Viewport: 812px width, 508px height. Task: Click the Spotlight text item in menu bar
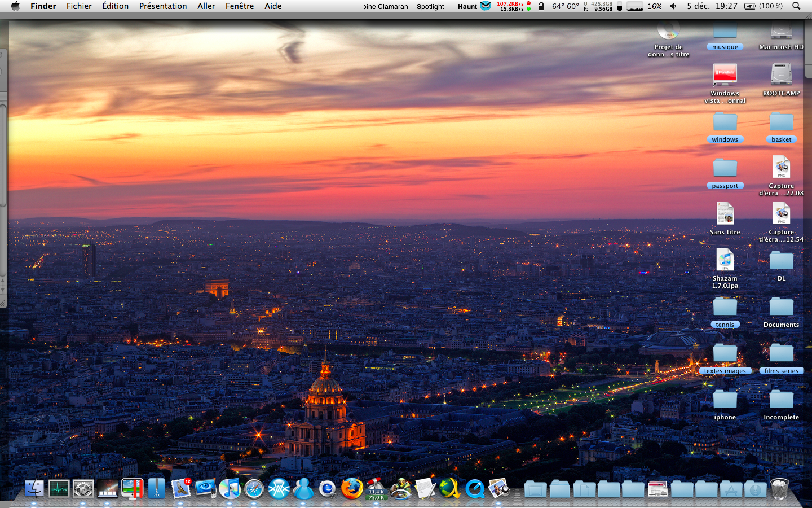click(x=430, y=6)
